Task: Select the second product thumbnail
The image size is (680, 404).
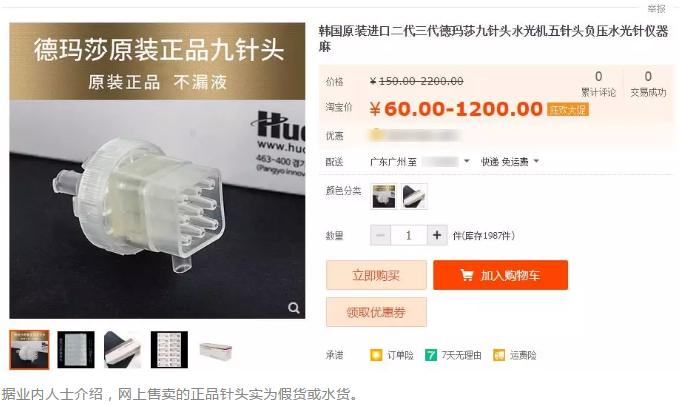Action: tap(76, 349)
